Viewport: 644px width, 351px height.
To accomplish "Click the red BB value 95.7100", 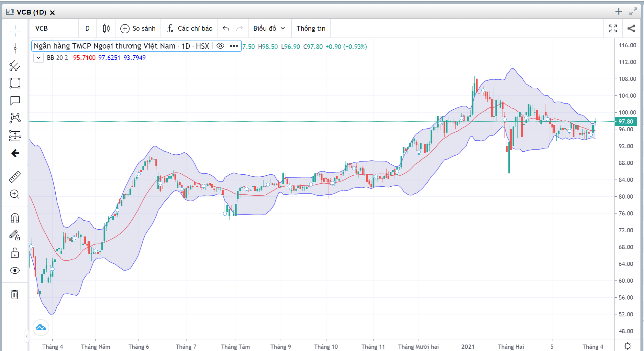I will (84, 58).
